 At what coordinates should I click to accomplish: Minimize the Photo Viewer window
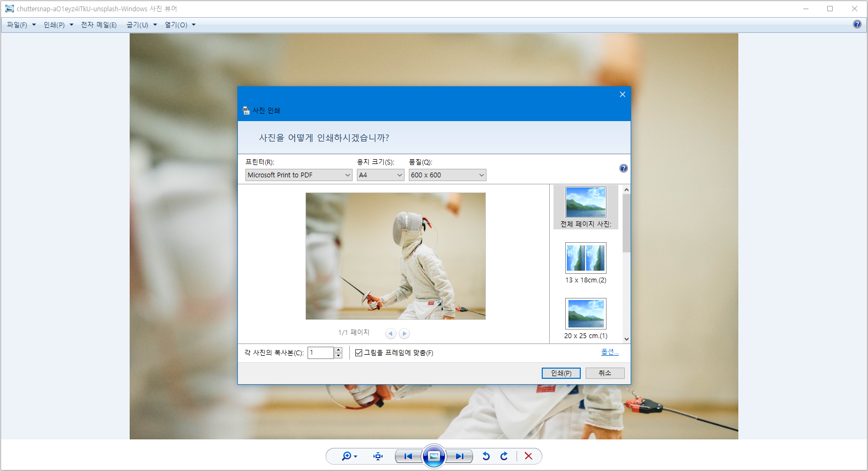click(806, 9)
